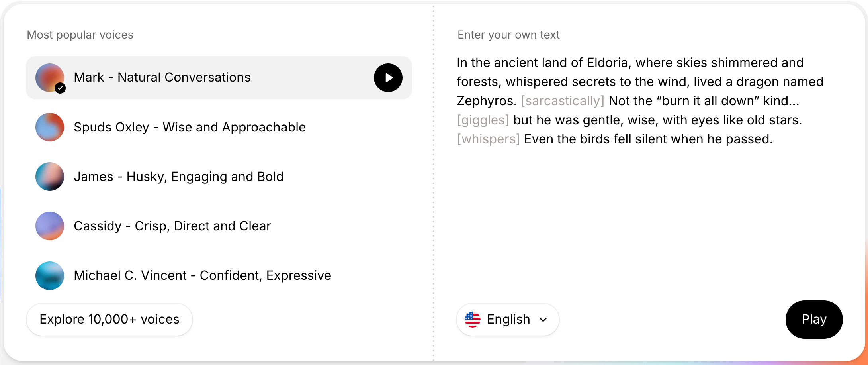Image resolution: width=868 pixels, height=365 pixels.
Task: Choose Michael C. Vincent - Confident, Expressive
Action: [202, 275]
